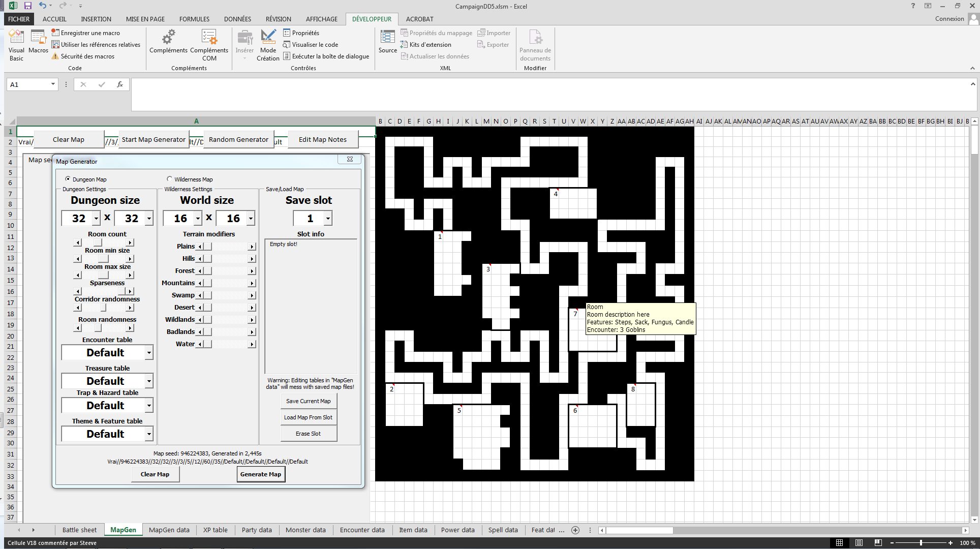
Task: Undo the last action
Action: click(43, 6)
